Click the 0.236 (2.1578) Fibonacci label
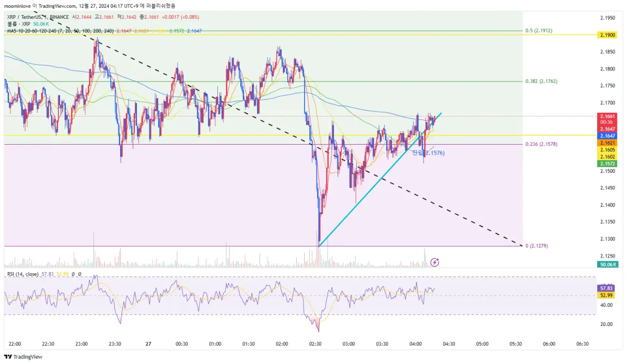This screenshot has width=627, height=364. 541,144
